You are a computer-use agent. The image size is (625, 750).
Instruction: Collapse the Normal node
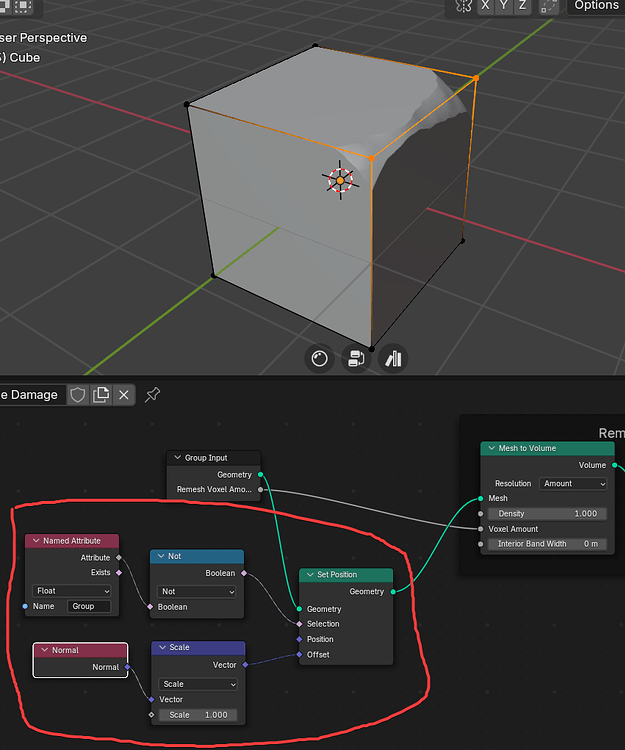pos(45,650)
